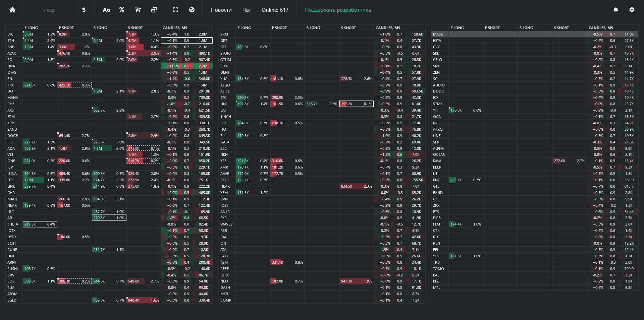
Task: Click the stacked coins icon
Action: 154,10
